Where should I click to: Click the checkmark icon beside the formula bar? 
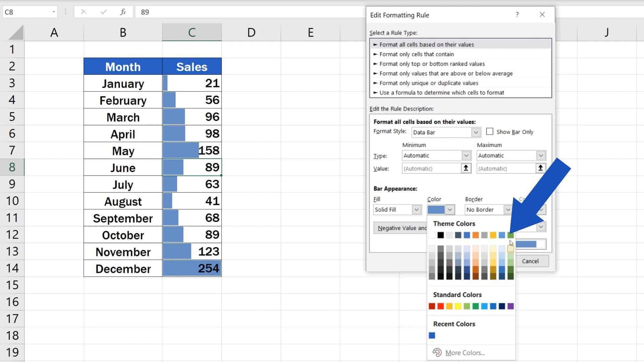[103, 12]
